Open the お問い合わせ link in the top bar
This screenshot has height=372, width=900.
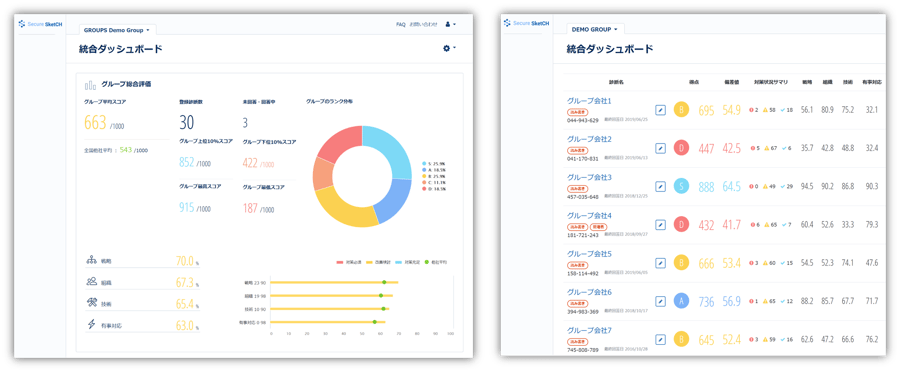tap(424, 25)
